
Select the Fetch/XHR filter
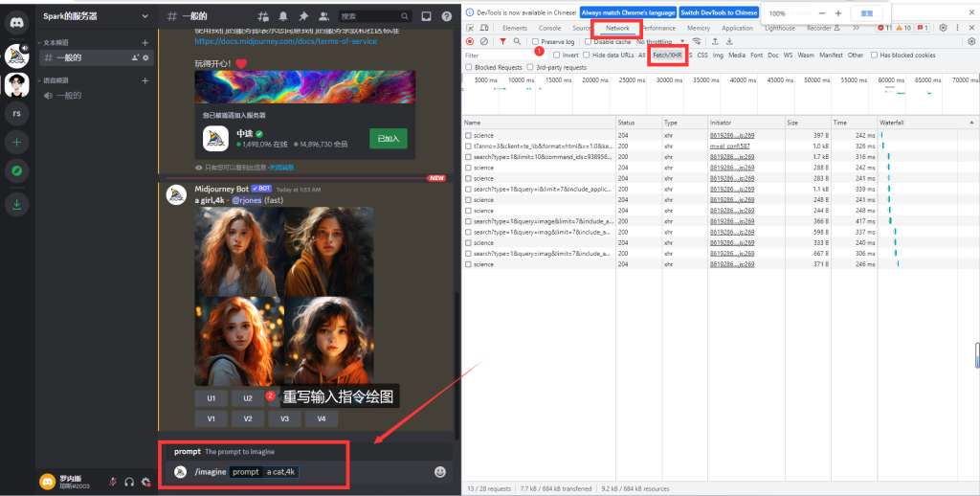(x=667, y=56)
